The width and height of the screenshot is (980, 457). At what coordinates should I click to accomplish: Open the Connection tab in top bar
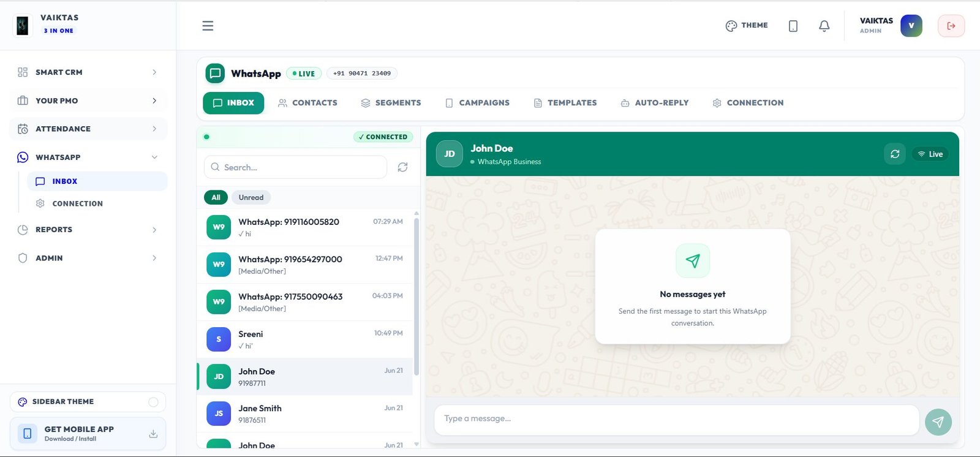[x=748, y=103]
